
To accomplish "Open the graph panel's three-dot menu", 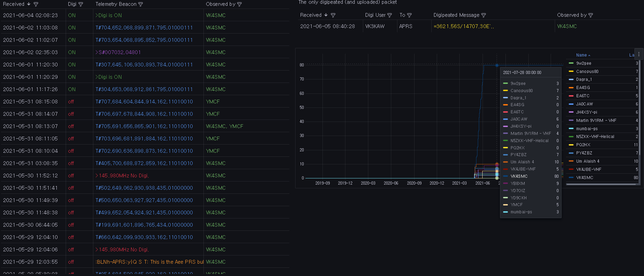I will (639, 54).
